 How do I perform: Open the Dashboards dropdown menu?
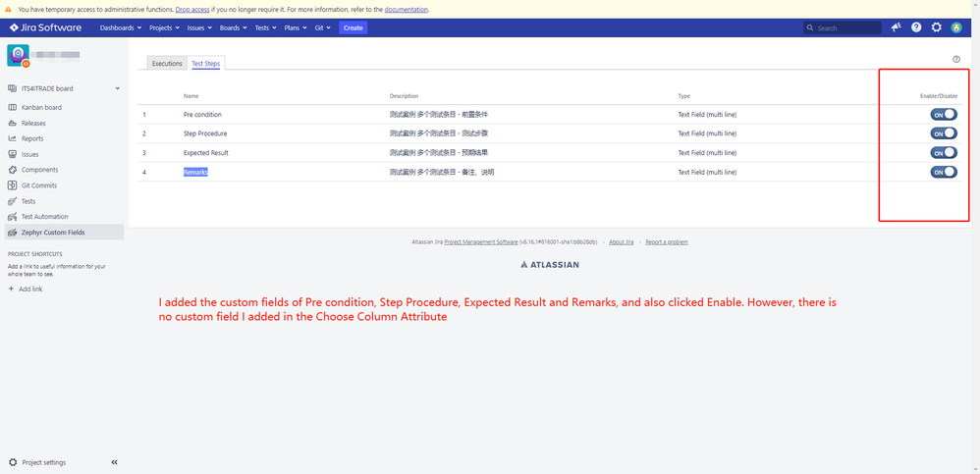(121, 28)
